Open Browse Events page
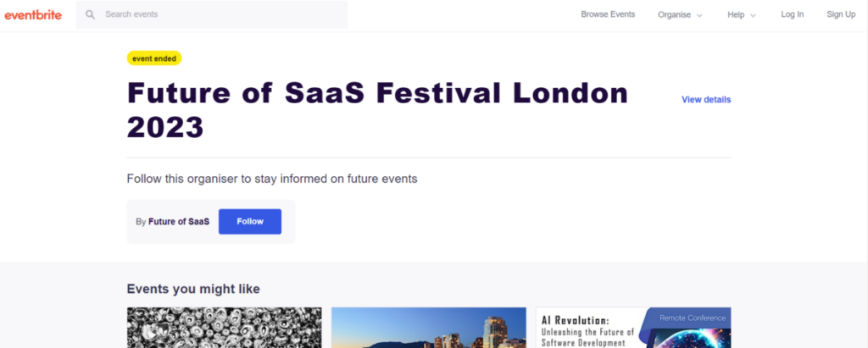The width and height of the screenshot is (868, 348). pos(608,14)
